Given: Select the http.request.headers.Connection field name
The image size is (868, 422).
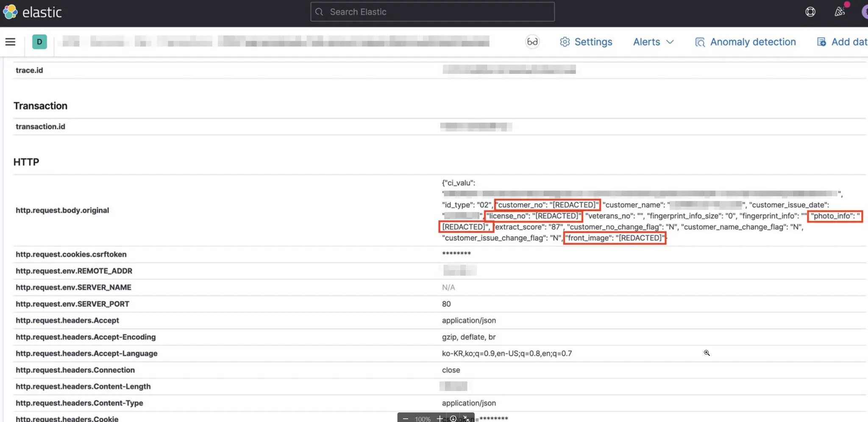Looking at the screenshot, I should click(x=75, y=370).
